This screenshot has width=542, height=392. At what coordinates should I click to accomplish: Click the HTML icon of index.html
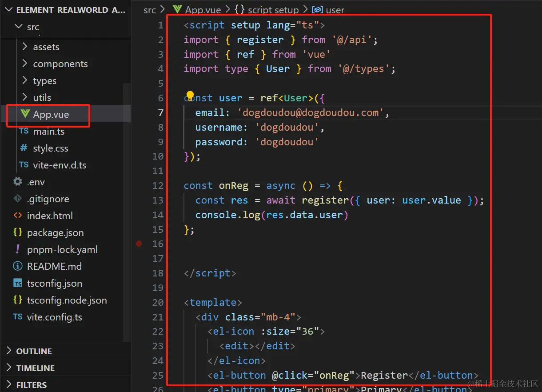click(x=18, y=216)
